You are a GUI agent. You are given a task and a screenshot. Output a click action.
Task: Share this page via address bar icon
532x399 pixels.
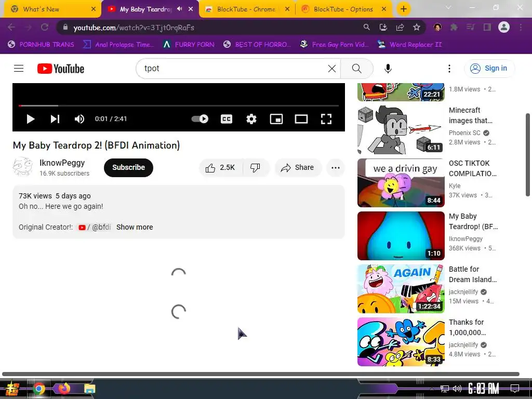click(x=400, y=28)
